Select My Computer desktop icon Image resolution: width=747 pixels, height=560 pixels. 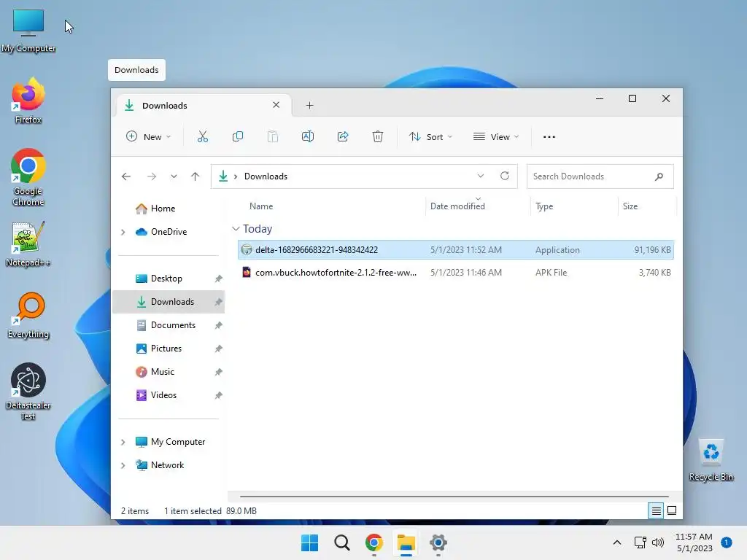[x=28, y=31]
